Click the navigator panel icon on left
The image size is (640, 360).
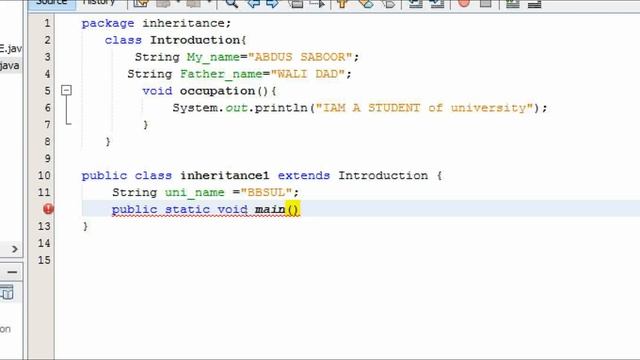click(7, 293)
